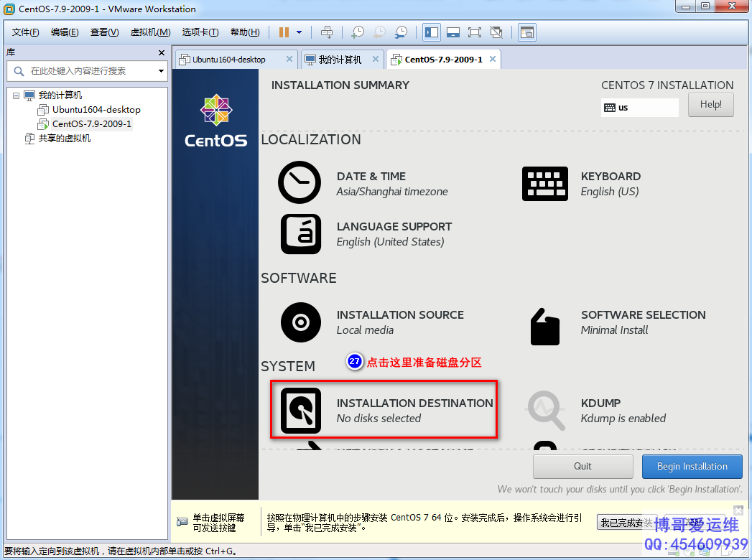
Task: Click the console view toolbar icon
Action: point(526,32)
